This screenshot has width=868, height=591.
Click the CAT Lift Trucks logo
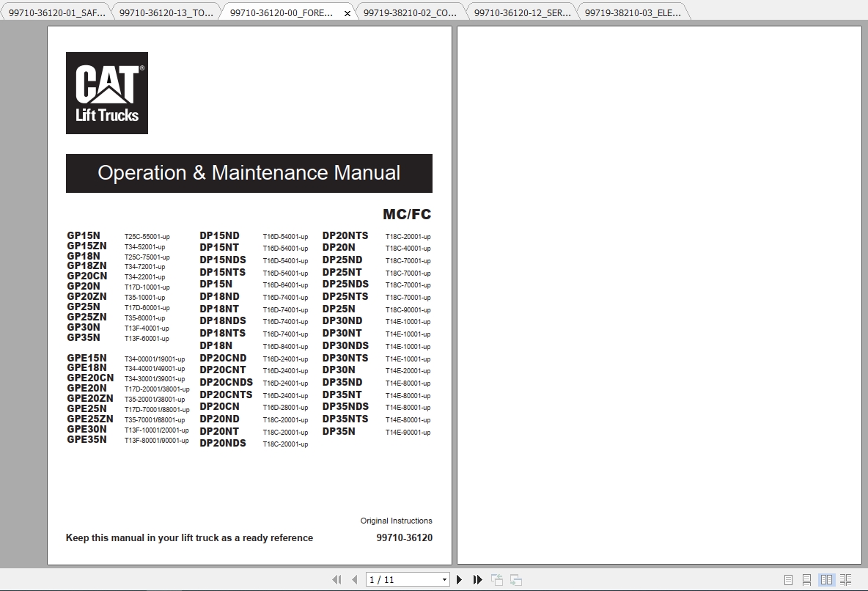pyautogui.click(x=107, y=93)
